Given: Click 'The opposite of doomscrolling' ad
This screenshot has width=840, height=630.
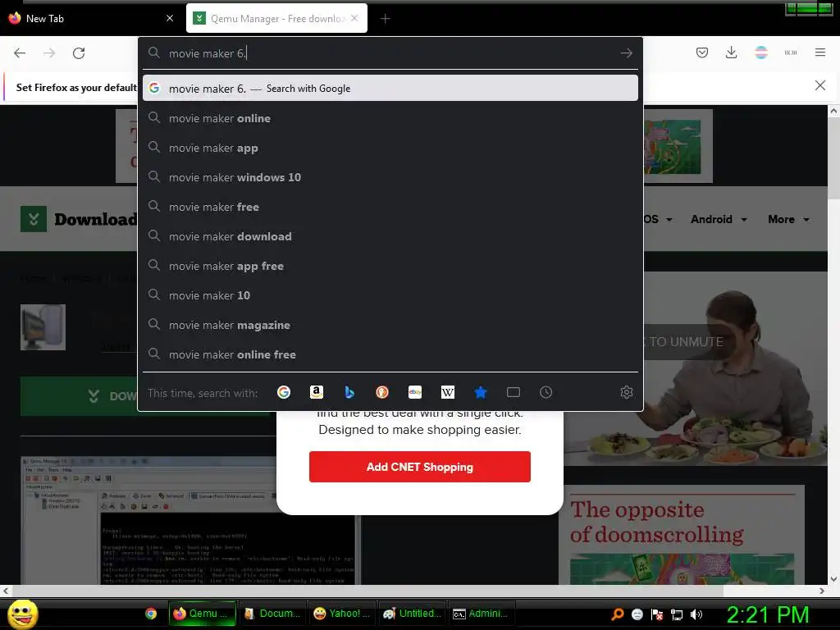Looking at the screenshot, I should point(682,535).
